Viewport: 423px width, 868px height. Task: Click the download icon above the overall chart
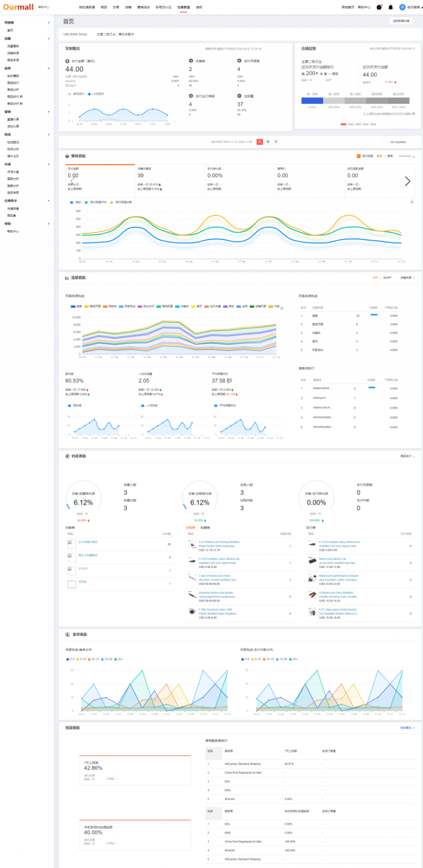click(411, 202)
